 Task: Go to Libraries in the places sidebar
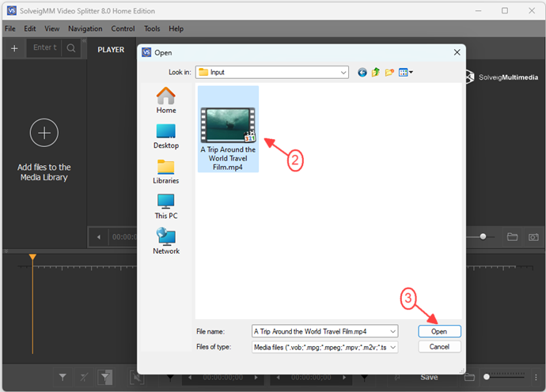tap(165, 171)
